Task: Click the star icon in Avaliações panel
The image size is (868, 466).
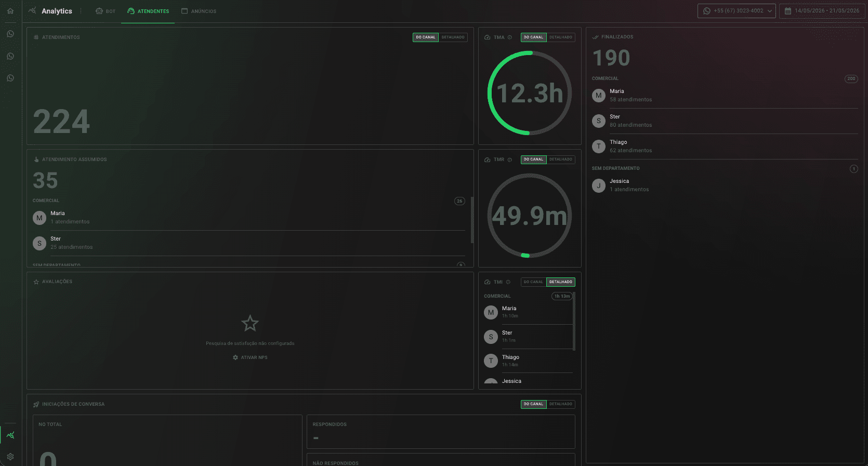Action: pyautogui.click(x=250, y=324)
